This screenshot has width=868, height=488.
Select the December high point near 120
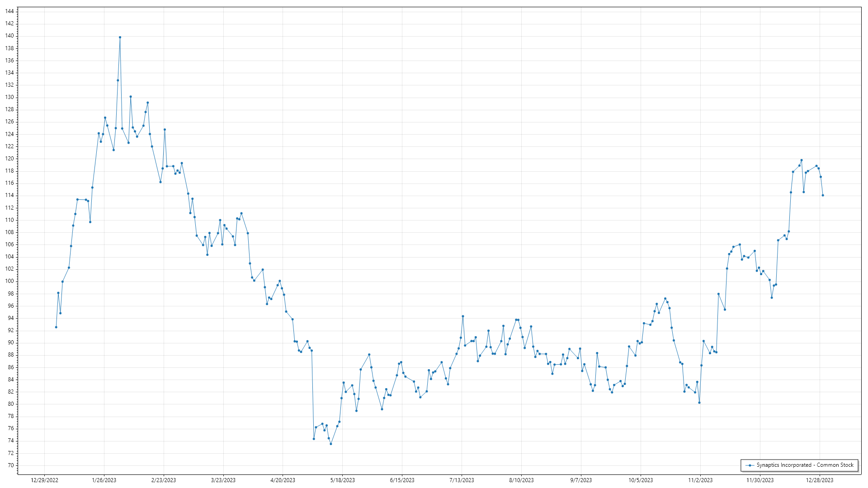[x=802, y=160]
